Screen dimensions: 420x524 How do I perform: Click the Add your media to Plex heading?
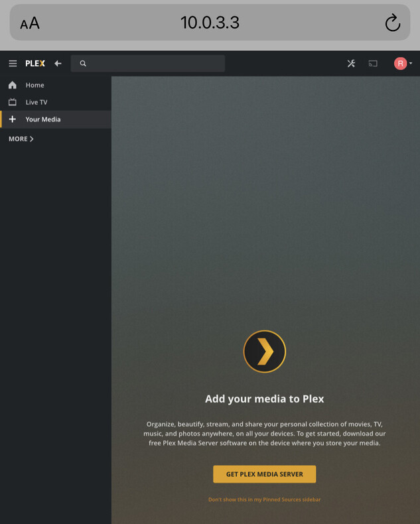tap(265, 399)
